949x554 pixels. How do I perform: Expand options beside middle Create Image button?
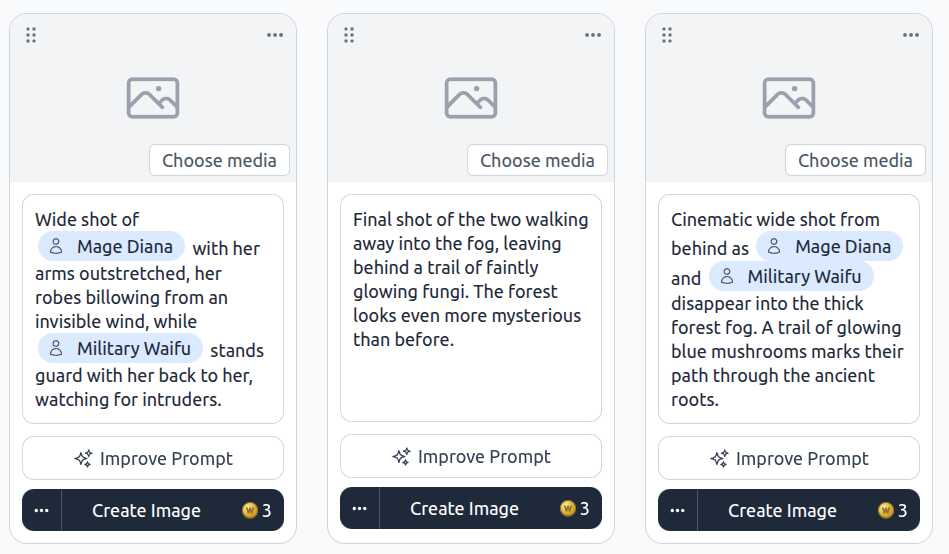tap(360, 509)
